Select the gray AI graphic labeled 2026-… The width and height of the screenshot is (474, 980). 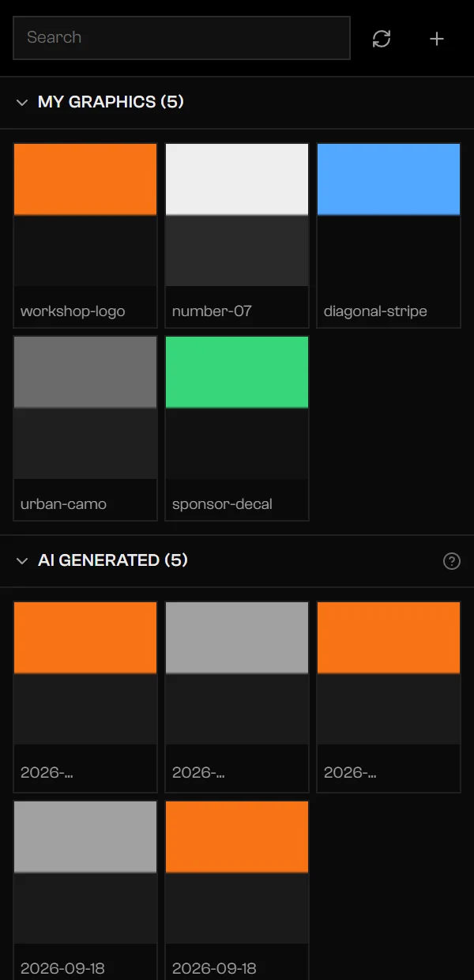pyautogui.click(x=237, y=696)
